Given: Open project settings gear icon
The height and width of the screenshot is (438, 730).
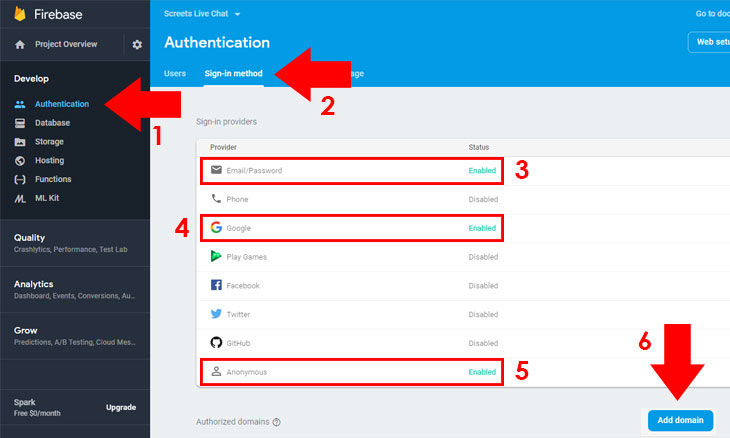Looking at the screenshot, I should (x=137, y=45).
